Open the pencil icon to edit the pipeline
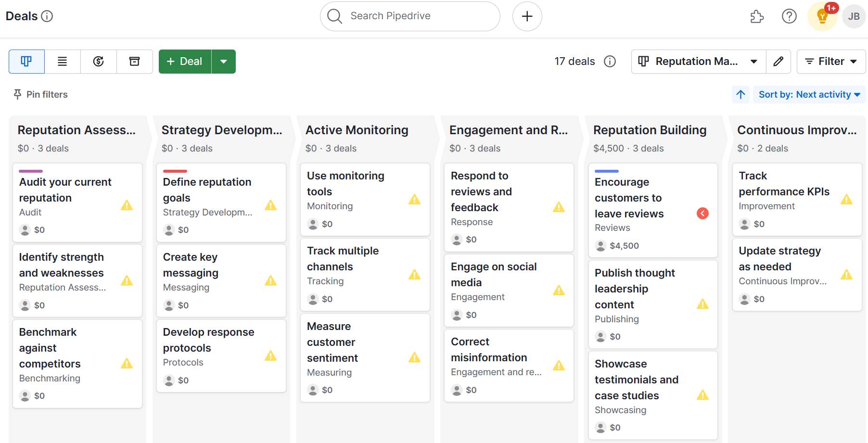 (779, 61)
